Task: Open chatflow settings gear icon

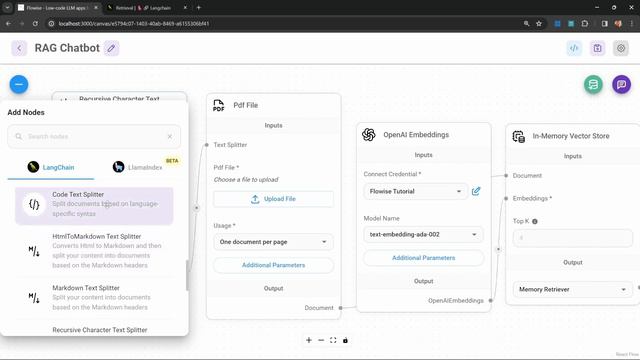Action: (x=621, y=48)
